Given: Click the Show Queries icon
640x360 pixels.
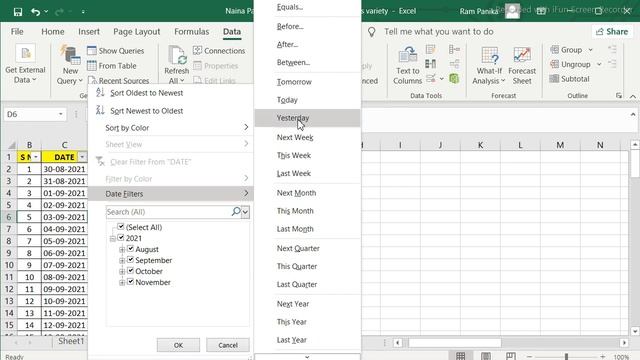Looking at the screenshot, I should 92,51.
